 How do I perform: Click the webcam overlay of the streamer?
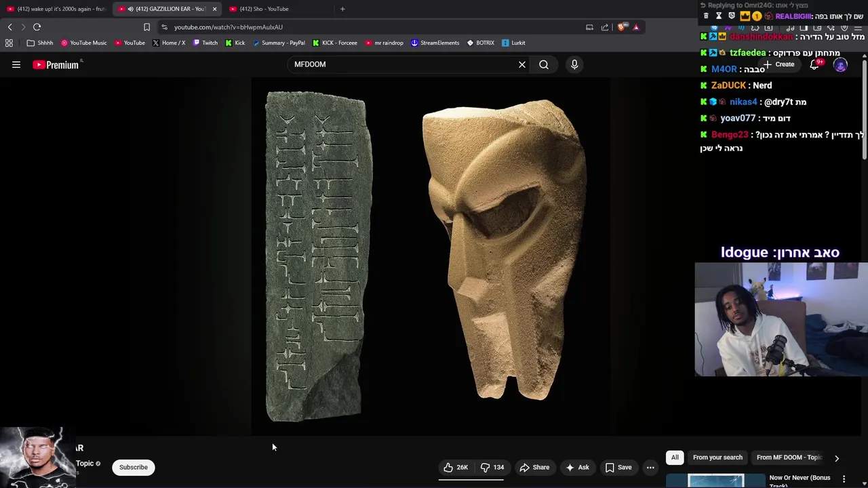(x=781, y=319)
